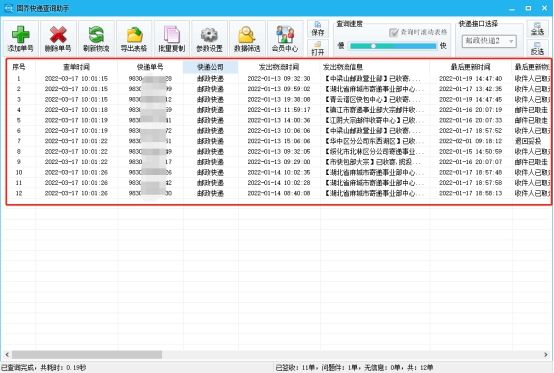
Task: Select row 2 sent time 2022-01-13 09:59:02
Action: coord(279,89)
